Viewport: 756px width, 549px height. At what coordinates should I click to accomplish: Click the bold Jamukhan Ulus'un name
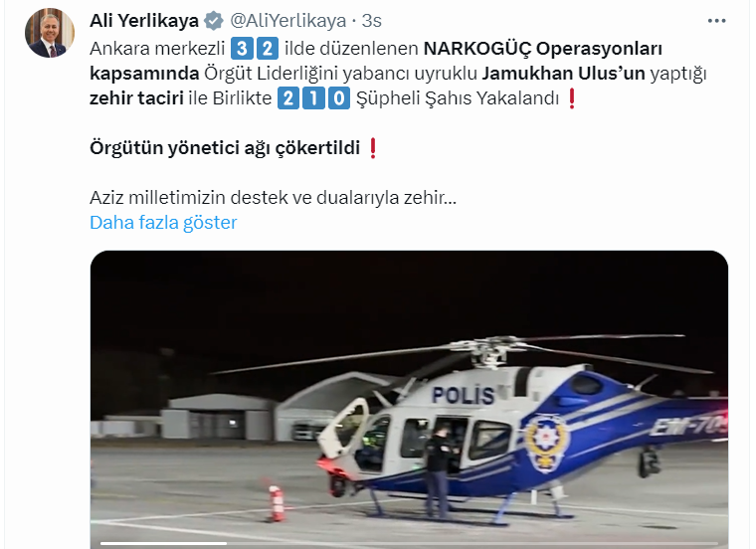564,74
